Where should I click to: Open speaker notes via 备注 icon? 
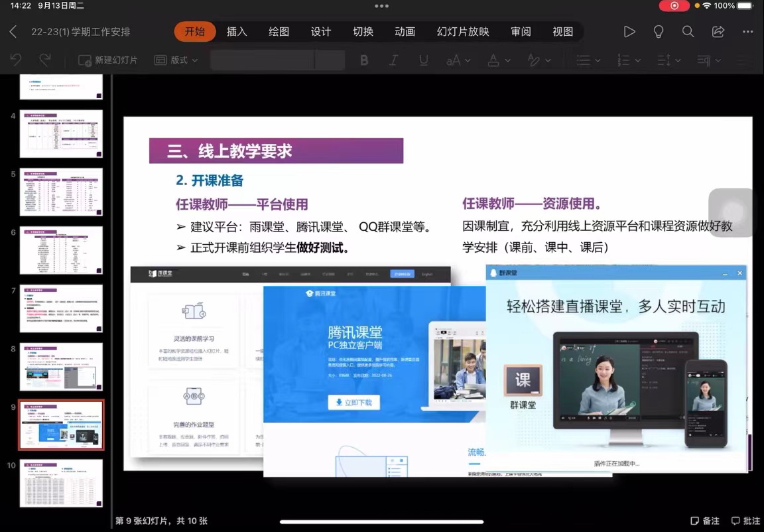point(703,521)
